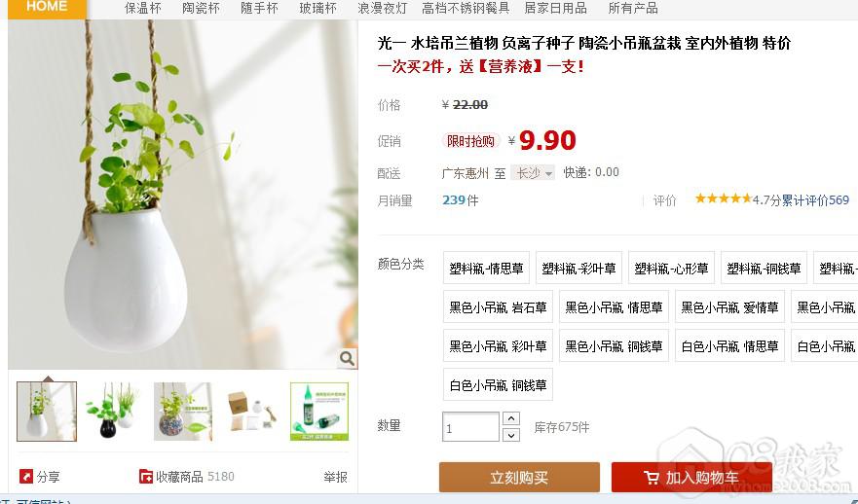The height and width of the screenshot is (504, 858).
Task: Select the 黑色小吊瓶 彩叶草 option
Action: point(498,346)
